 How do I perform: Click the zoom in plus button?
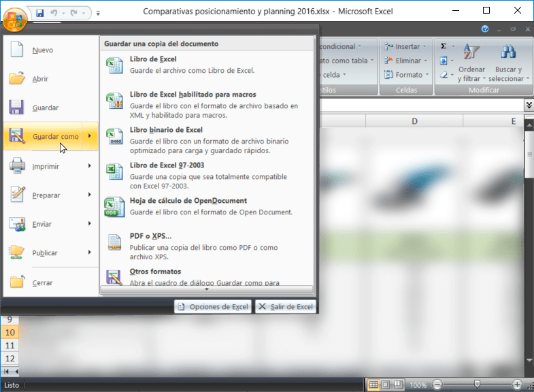tap(517, 385)
